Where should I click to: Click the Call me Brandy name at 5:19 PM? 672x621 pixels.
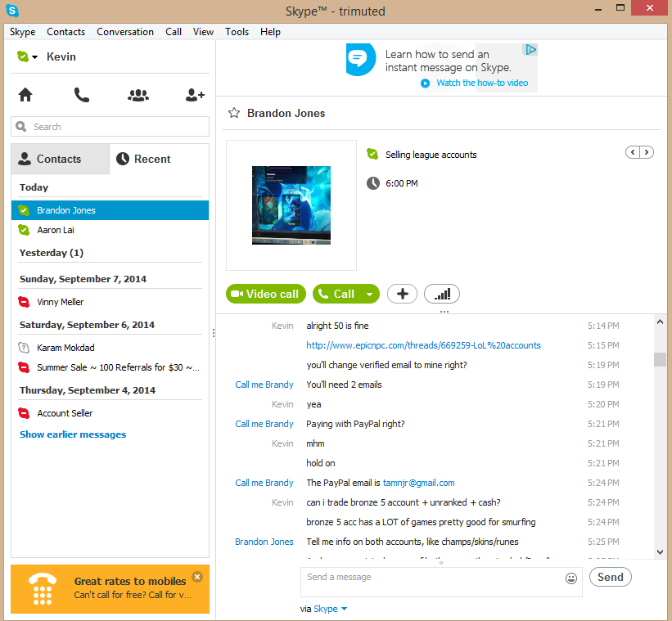[264, 385]
